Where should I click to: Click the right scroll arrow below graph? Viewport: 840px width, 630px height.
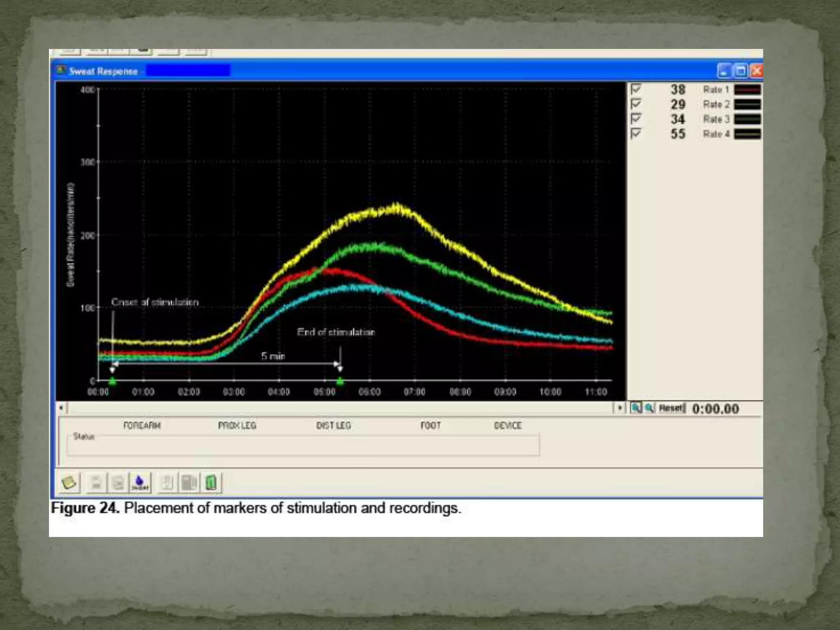coord(619,408)
